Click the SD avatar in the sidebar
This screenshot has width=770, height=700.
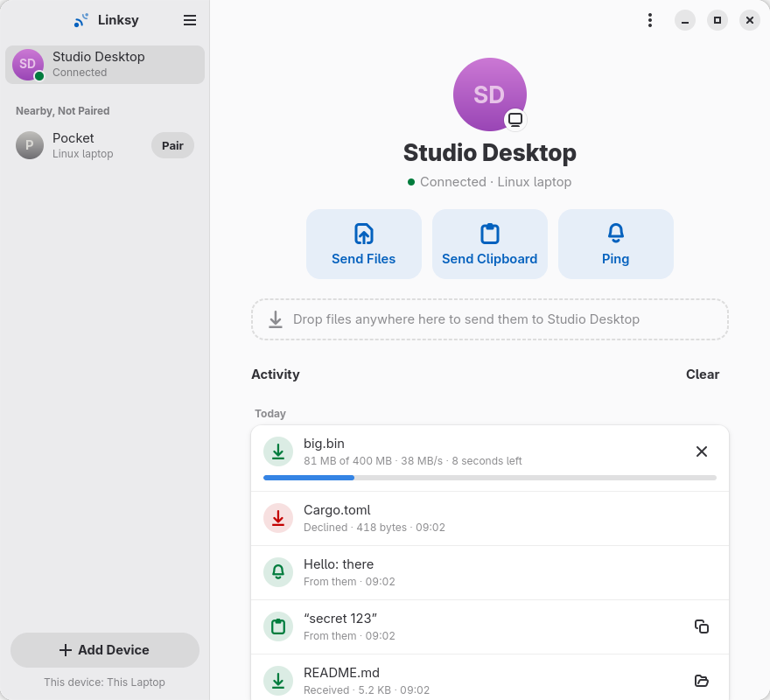pyautogui.click(x=28, y=65)
